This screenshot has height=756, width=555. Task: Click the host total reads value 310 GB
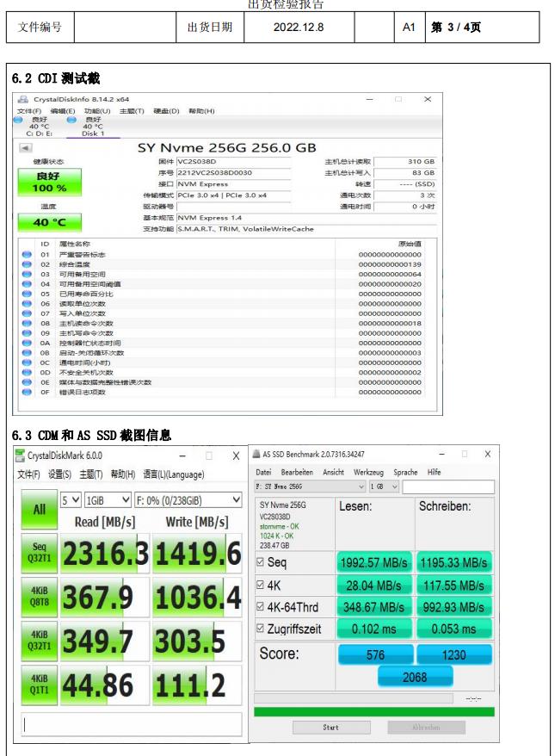pos(405,162)
